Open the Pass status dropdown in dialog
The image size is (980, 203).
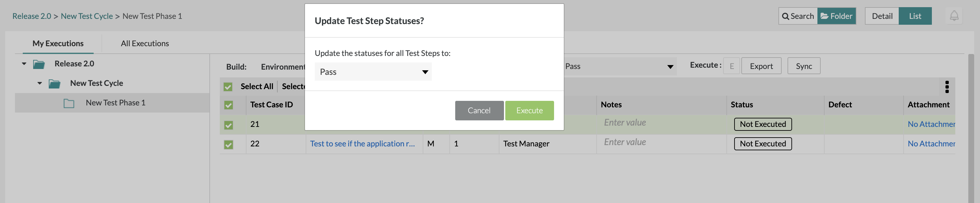[x=373, y=72]
